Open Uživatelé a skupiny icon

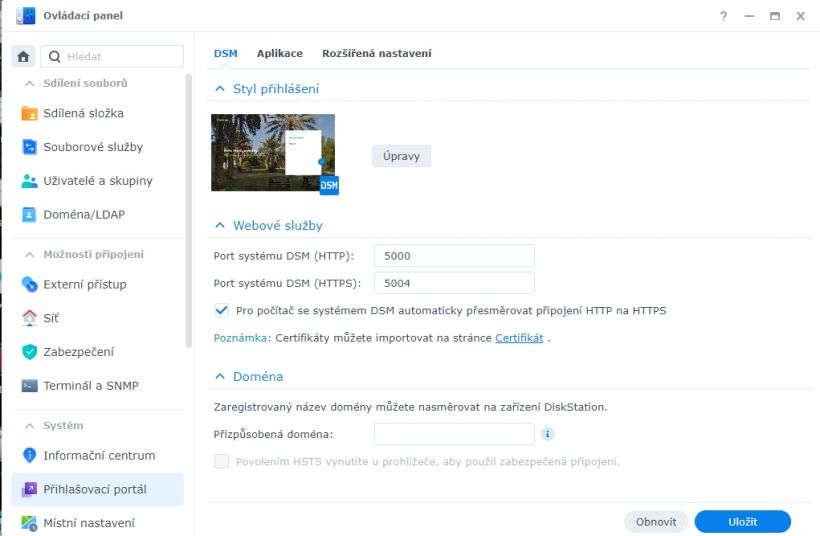tap(30, 181)
